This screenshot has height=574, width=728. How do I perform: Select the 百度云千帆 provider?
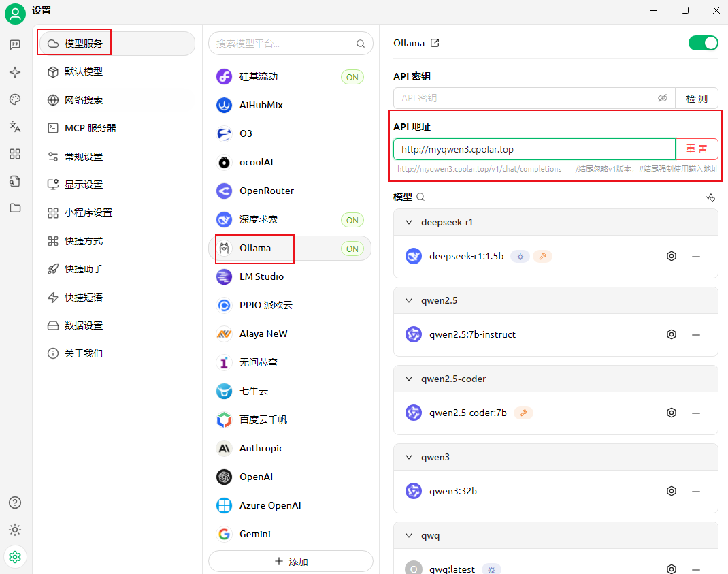(290, 419)
